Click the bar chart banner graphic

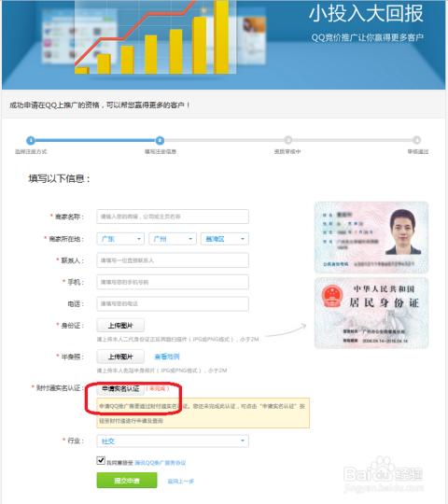[156, 37]
